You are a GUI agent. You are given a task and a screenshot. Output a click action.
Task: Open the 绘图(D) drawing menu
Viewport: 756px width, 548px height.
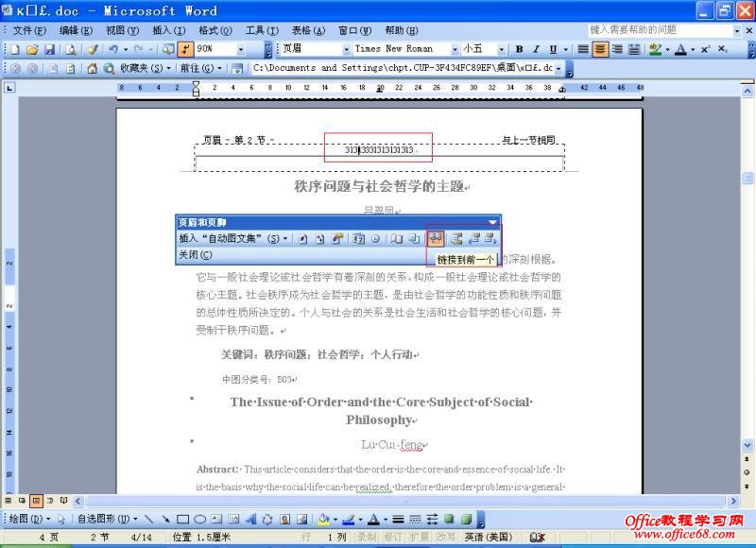point(29,519)
